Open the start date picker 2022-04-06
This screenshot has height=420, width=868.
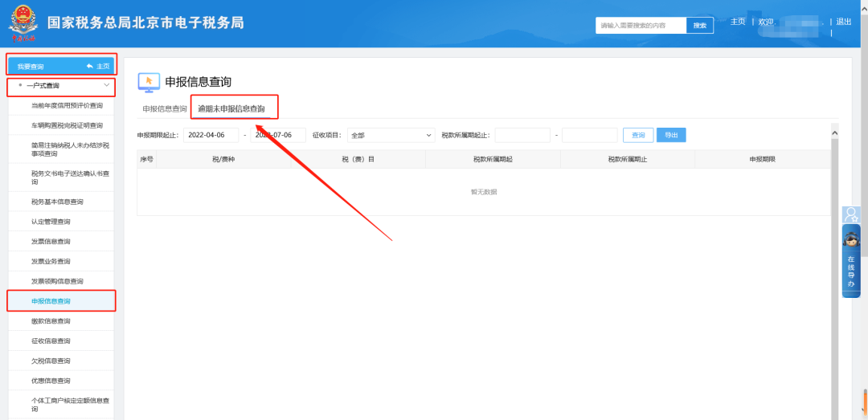(x=211, y=135)
